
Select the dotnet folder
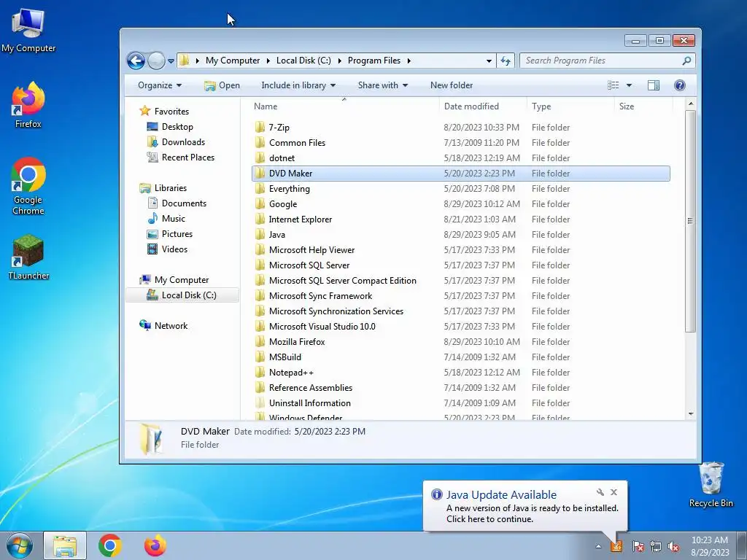click(282, 158)
